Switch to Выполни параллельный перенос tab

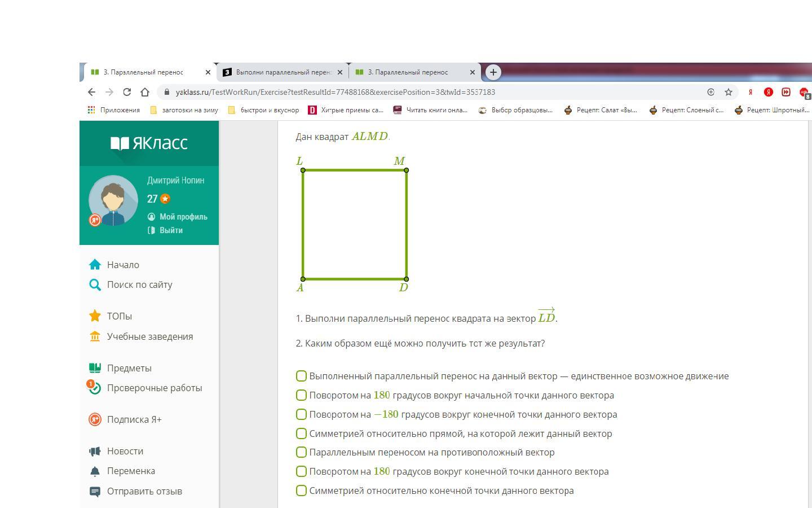(x=283, y=72)
